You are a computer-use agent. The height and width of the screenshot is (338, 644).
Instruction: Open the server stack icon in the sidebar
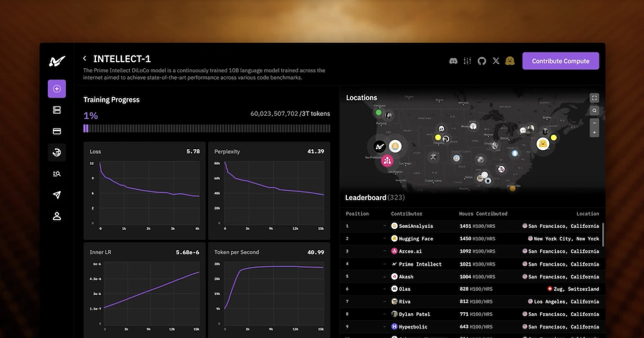coord(57,110)
